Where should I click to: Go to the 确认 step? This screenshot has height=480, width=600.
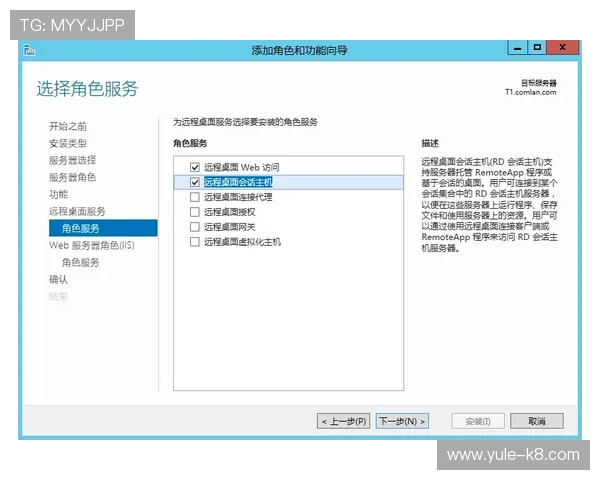point(59,279)
